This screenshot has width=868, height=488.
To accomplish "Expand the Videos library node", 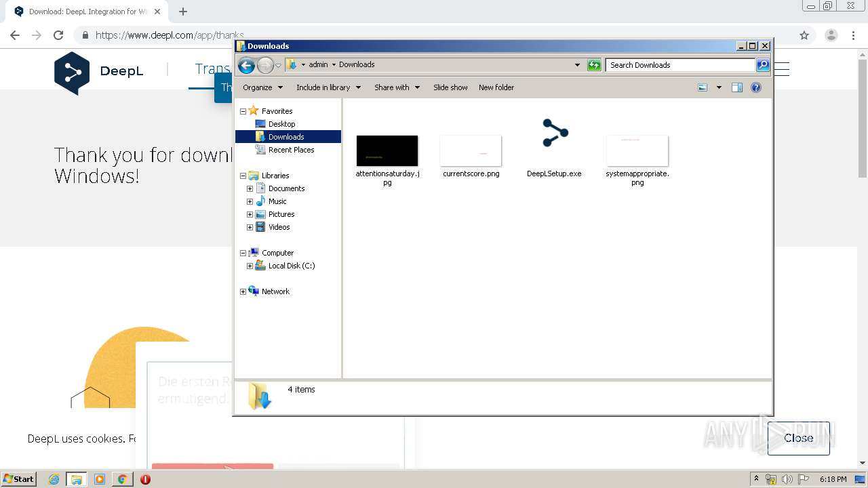I will (x=250, y=227).
